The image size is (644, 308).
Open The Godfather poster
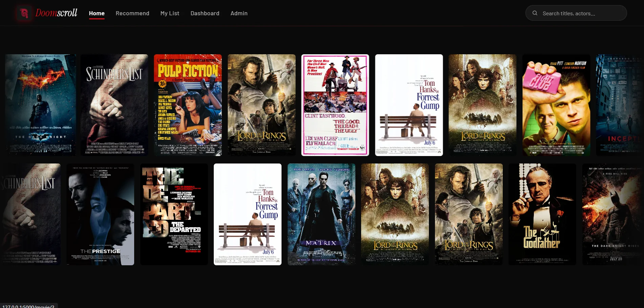pos(542,214)
